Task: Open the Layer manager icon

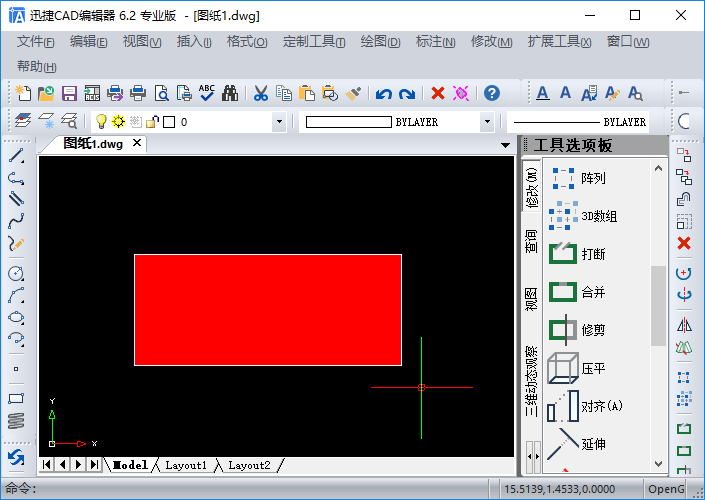Action: 23,121
